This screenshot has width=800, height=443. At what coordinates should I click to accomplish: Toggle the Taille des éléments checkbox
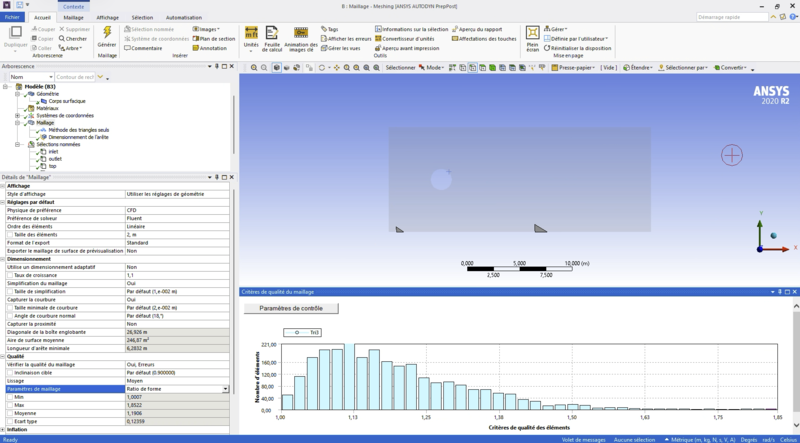10,235
